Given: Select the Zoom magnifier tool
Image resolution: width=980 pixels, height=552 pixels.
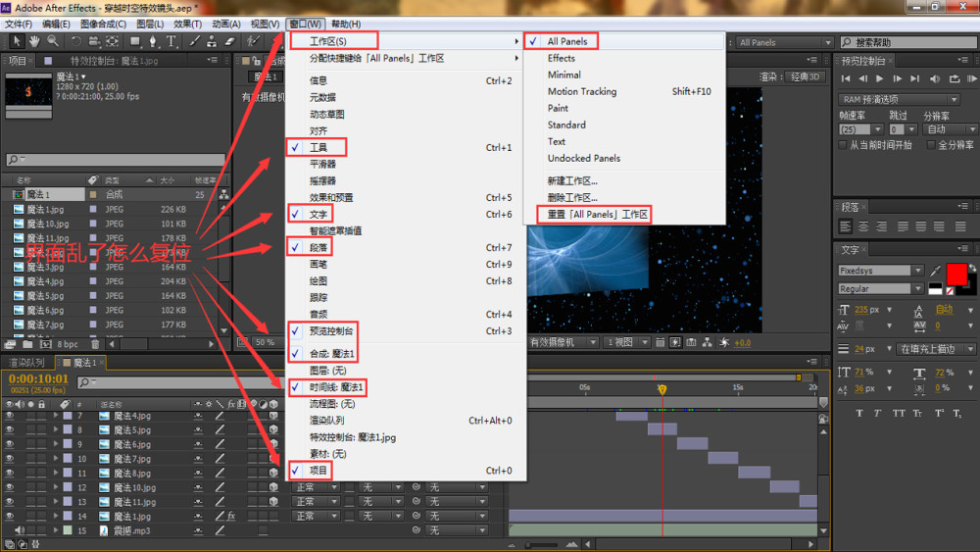Looking at the screenshot, I should 53,41.
